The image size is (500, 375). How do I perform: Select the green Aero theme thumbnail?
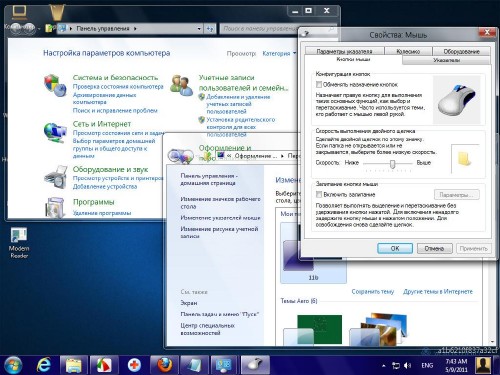coord(313,329)
